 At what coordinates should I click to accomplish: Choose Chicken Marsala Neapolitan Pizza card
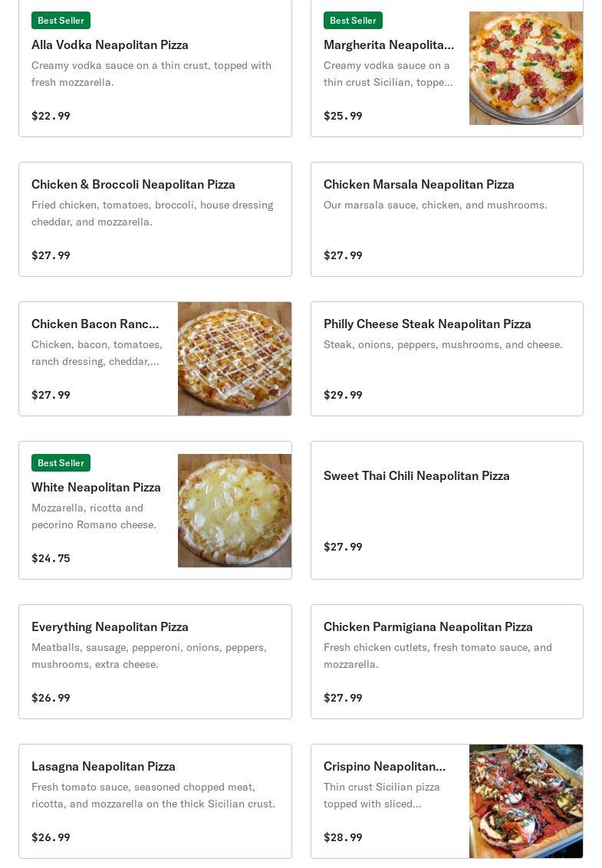447,219
